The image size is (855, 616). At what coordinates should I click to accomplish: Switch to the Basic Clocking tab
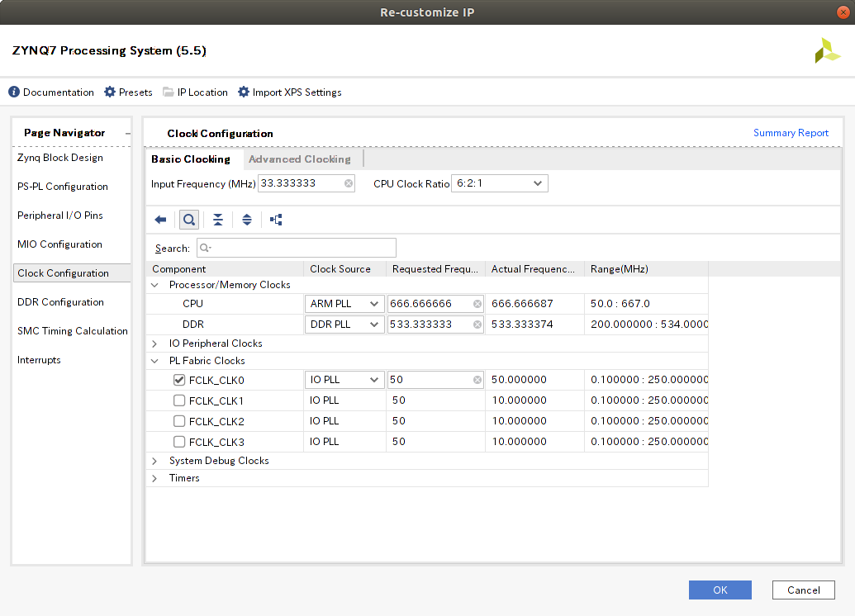(x=190, y=159)
